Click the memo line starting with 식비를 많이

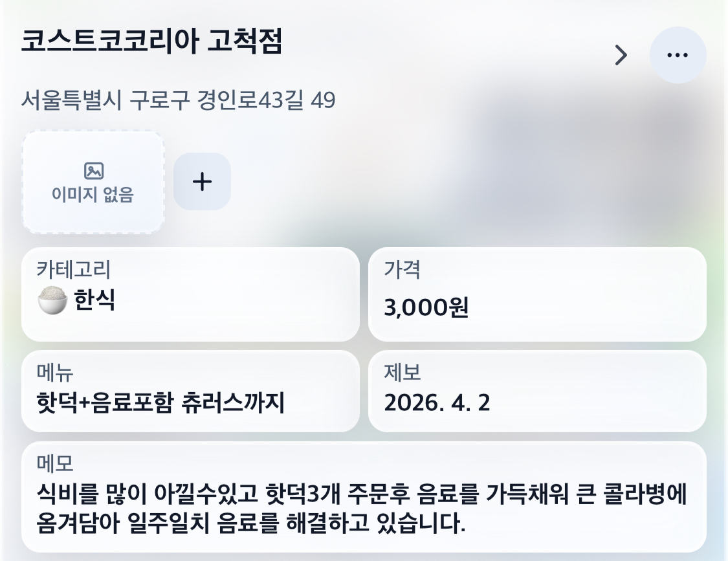tap(362, 496)
